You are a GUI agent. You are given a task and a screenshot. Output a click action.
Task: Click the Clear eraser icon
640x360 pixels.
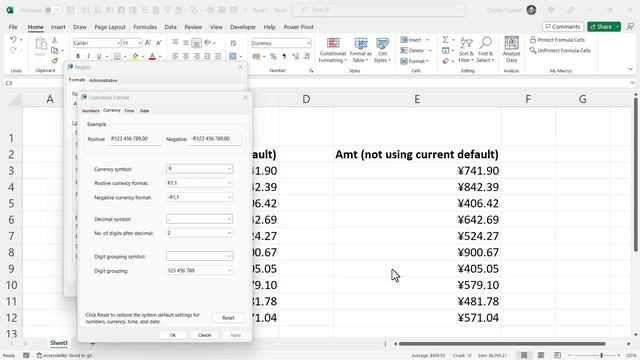(x=445, y=61)
